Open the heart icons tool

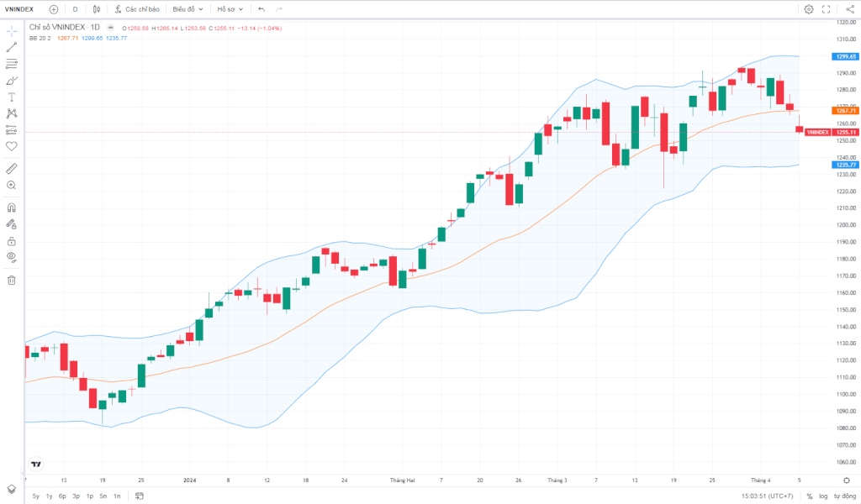[x=12, y=146]
